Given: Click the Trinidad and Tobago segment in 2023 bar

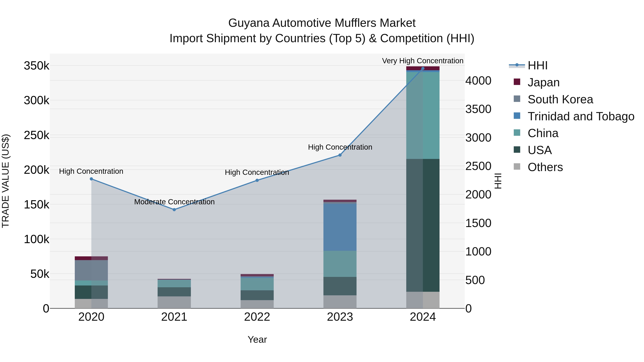Looking at the screenshot, I should 340,227.
